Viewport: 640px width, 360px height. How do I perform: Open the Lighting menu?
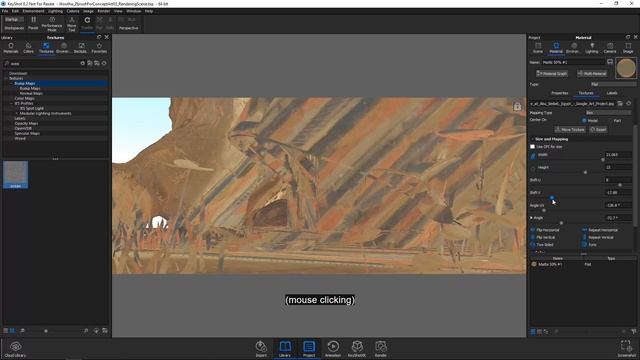coord(55,11)
